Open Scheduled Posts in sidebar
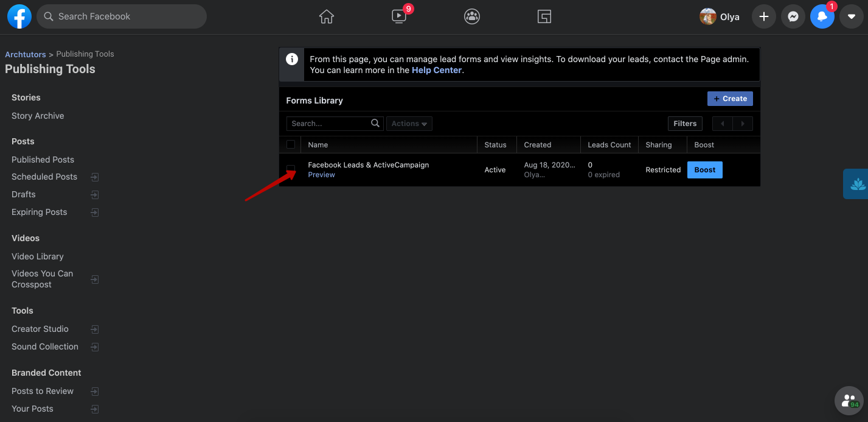This screenshot has height=422, width=868. (44, 177)
